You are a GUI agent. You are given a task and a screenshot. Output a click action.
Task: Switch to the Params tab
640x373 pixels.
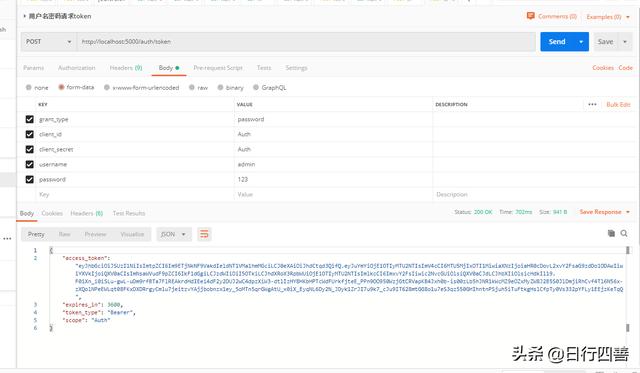(x=33, y=68)
